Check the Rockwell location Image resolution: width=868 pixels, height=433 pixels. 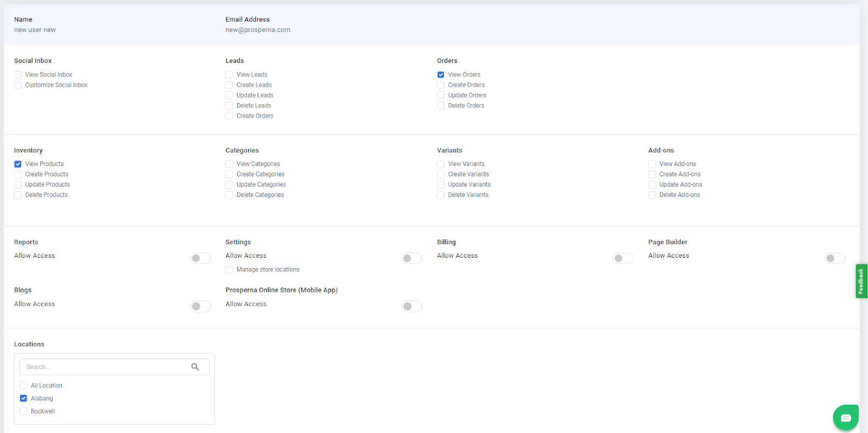coord(23,411)
